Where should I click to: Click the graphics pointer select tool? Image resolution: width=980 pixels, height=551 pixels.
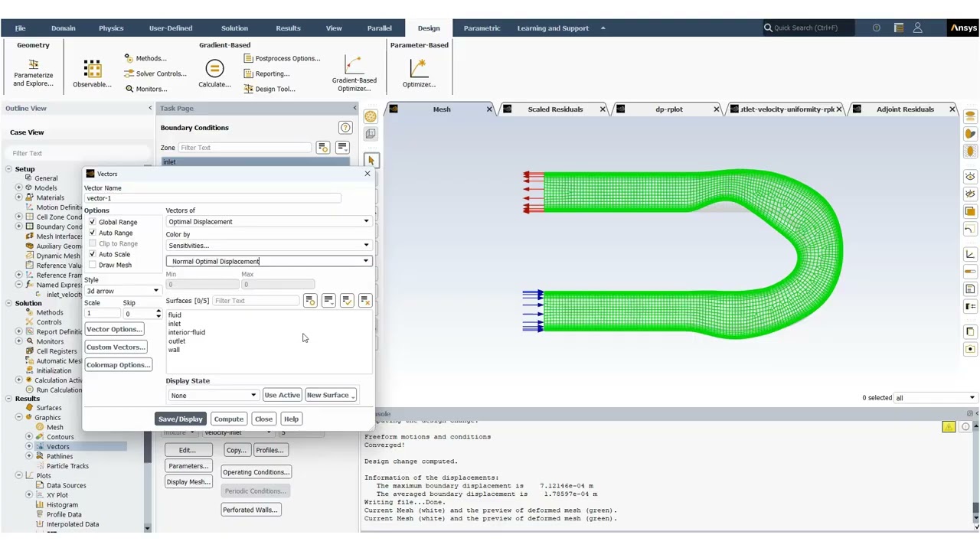(371, 161)
